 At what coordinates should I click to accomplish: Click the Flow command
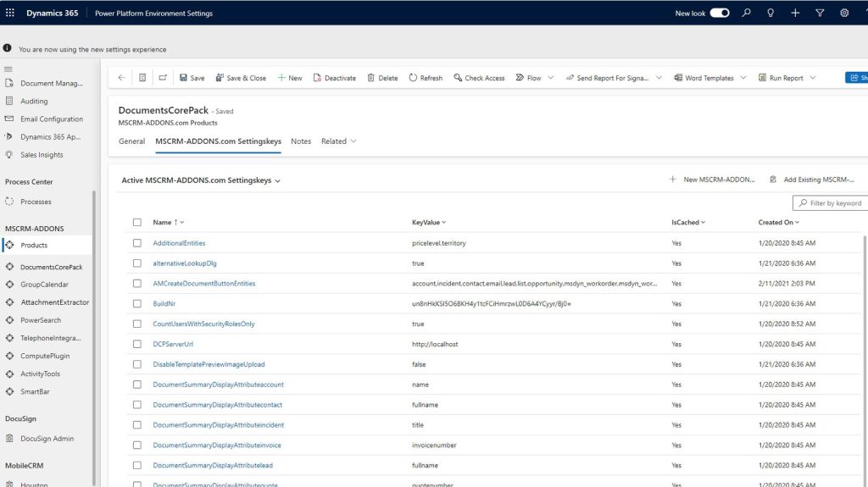coord(529,78)
